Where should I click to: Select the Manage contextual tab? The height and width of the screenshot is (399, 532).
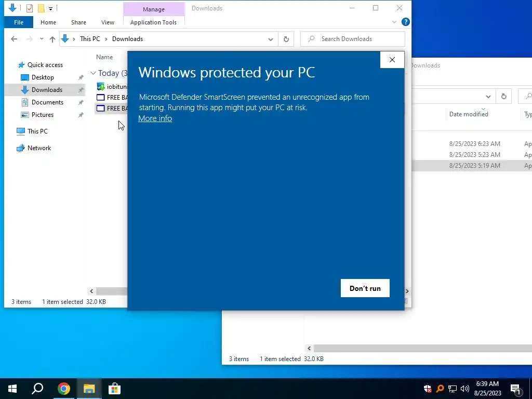click(154, 9)
